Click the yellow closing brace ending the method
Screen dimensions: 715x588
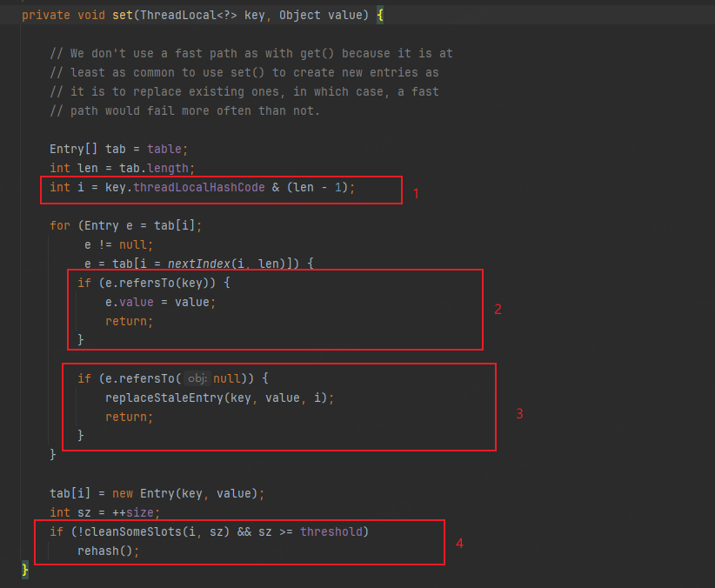(25, 571)
